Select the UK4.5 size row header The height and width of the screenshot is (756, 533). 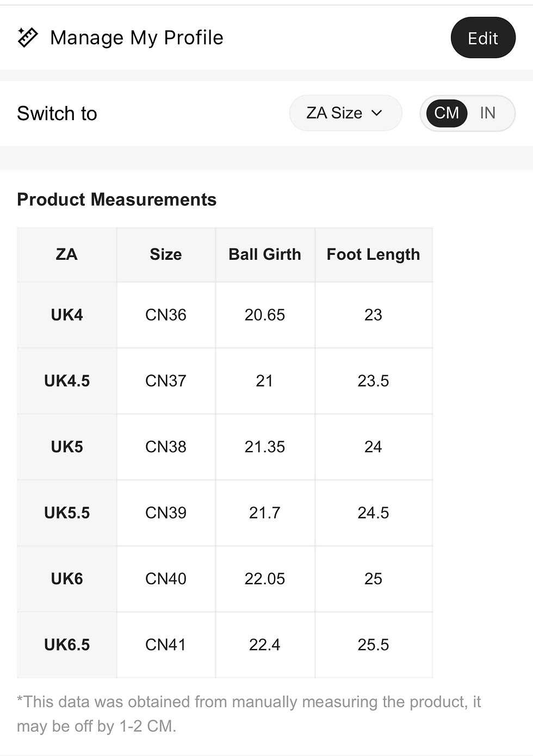(67, 380)
